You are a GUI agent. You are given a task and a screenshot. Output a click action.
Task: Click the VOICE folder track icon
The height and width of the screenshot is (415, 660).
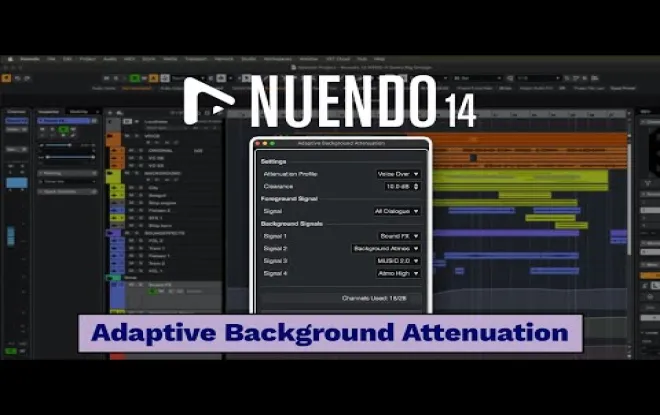(x=110, y=136)
